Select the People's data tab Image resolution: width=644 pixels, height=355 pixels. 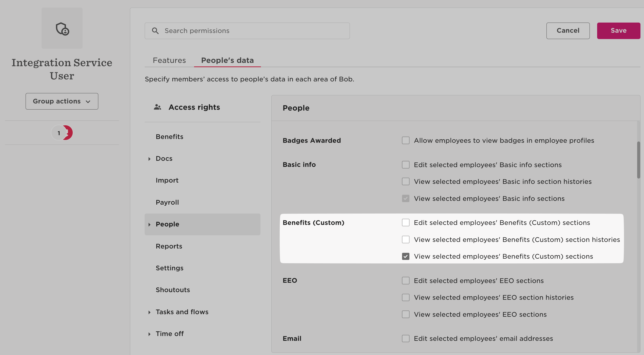coord(227,60)
